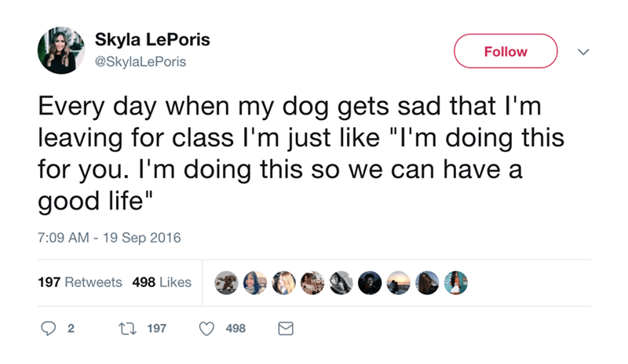
Task: Select the blonde-haired liker avatar
Action: [x=283, y=283]
